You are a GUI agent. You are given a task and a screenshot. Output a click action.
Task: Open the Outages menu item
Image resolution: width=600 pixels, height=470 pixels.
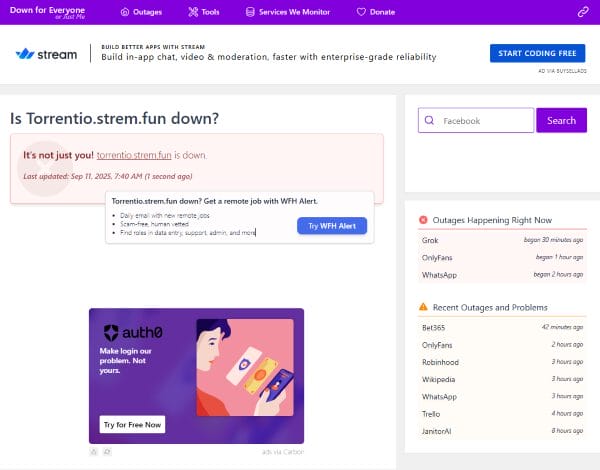click(x=140, y=12)
